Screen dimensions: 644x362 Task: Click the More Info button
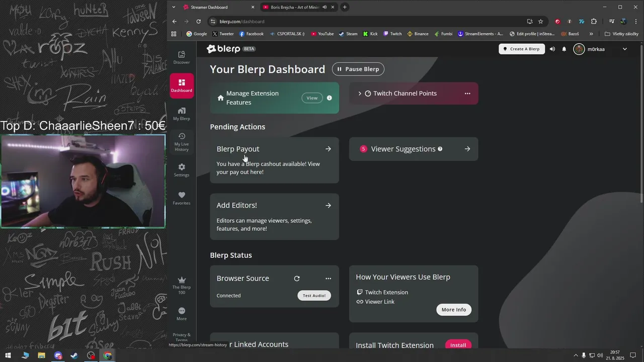(454, 310)
